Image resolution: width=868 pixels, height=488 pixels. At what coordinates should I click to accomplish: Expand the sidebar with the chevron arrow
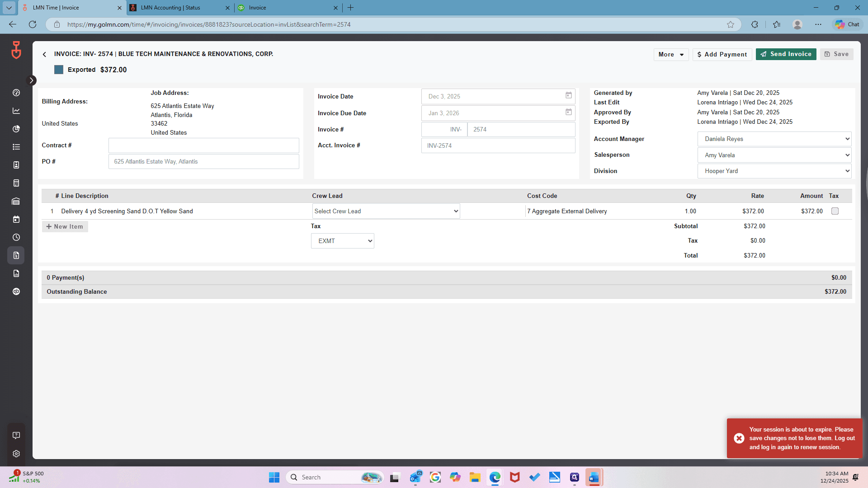(x=31, y=80)
